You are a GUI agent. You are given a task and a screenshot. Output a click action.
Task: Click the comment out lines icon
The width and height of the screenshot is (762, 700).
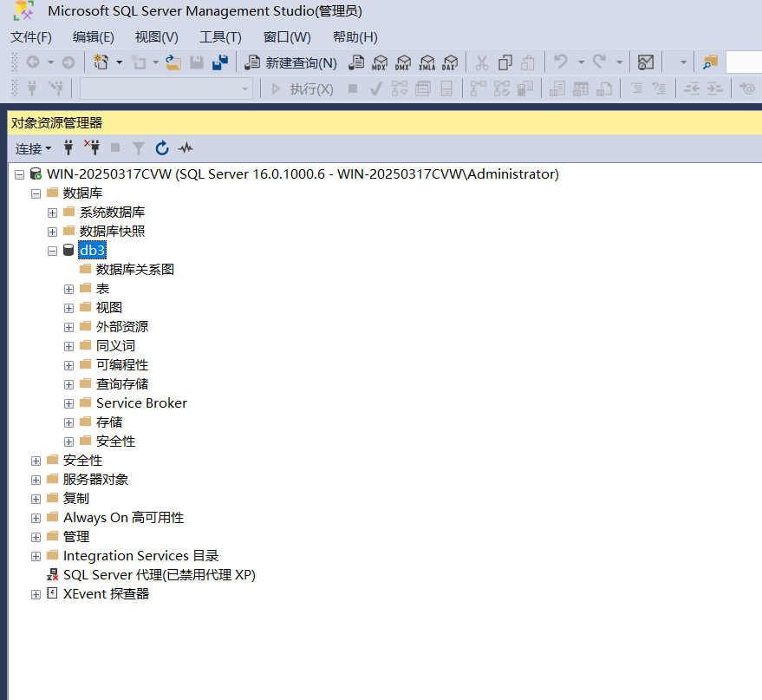636,88
